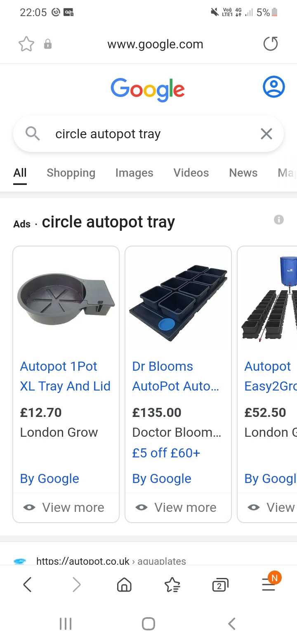Screen dimensions: 297x644
Task: Bookmark page with the star icon
Action: pos(26,44)
